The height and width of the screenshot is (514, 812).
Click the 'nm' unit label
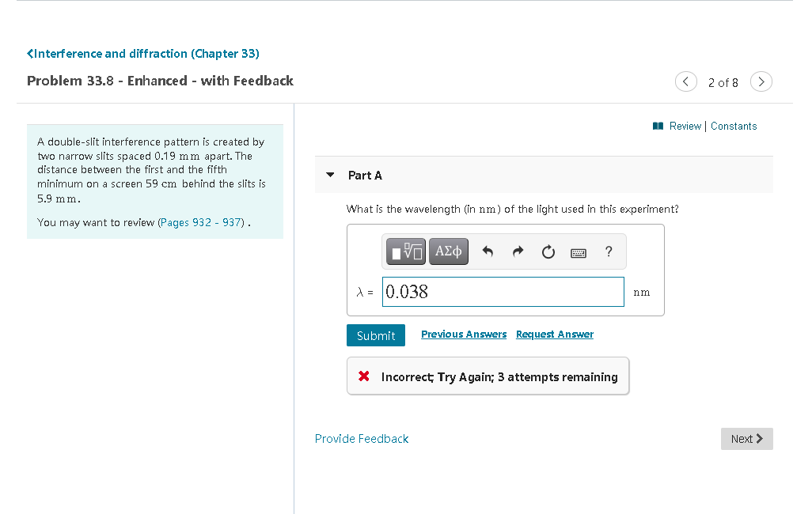642,293
